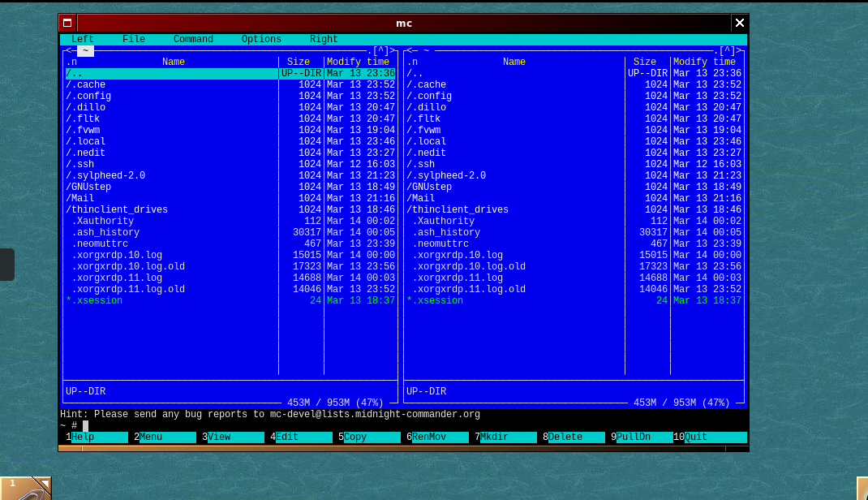Click the desktop pager icon at bottom left
This screenshot has height=500, width=868.
coord(25,488)
